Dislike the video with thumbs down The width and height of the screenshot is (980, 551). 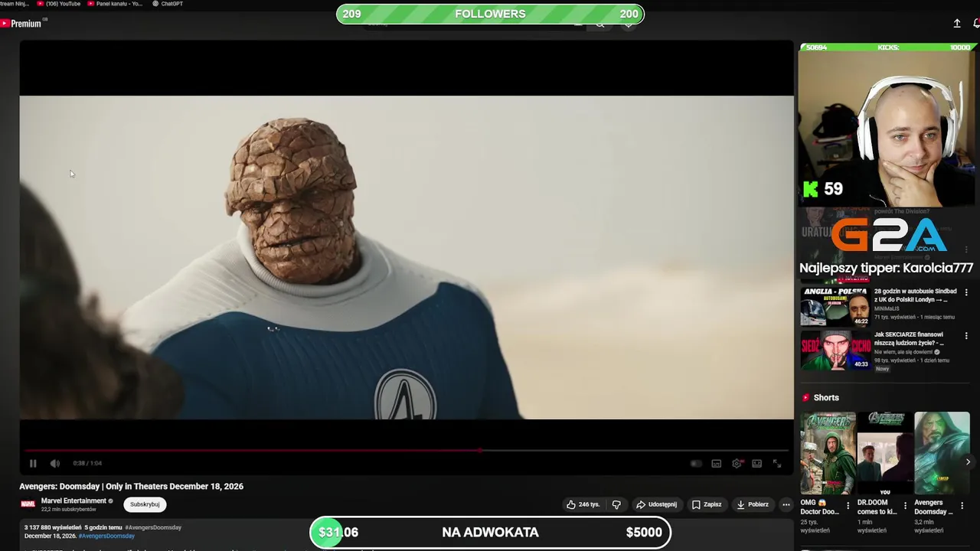pos(616,504)
